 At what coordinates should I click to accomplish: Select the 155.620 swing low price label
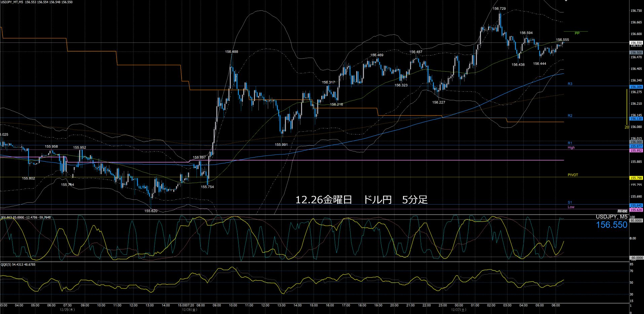pyautogui.click(x=151, y=211)
